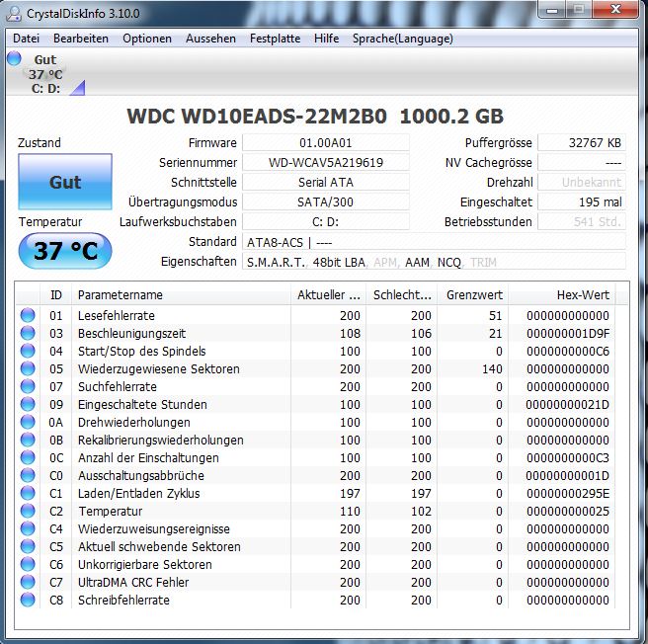Open the Sprache(Language) menu

tap(402, 39)
